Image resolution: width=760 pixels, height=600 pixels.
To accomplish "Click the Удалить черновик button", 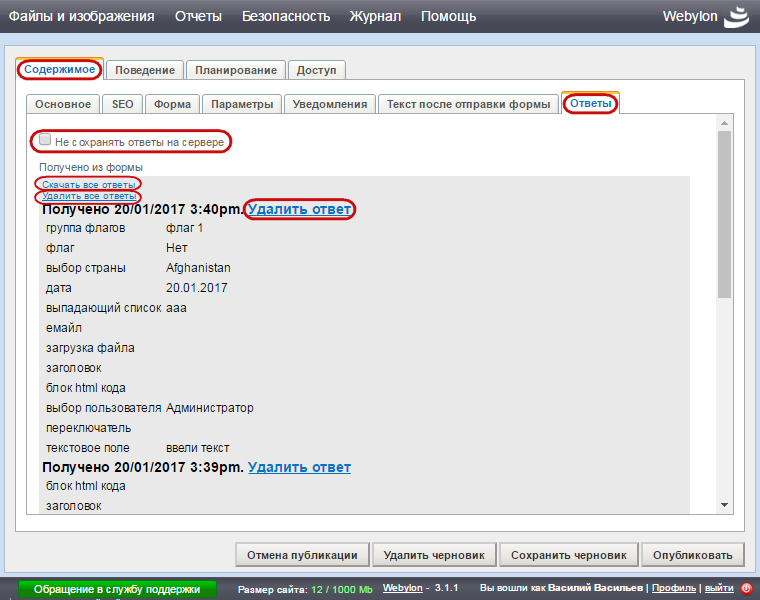I will [x=434, y=555].
